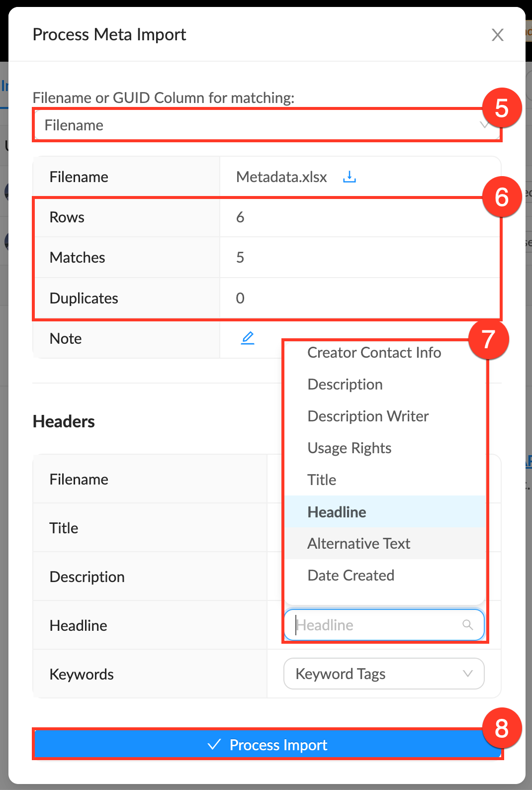Pick Date Created from the list
Image resolution: width=532 pixels, height=790 pixels.
pos(351,576)
